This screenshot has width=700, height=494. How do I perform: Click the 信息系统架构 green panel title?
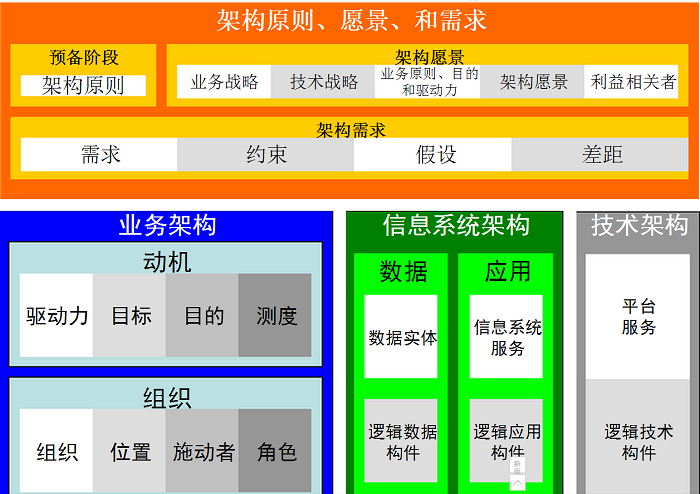tap(456, 225)
